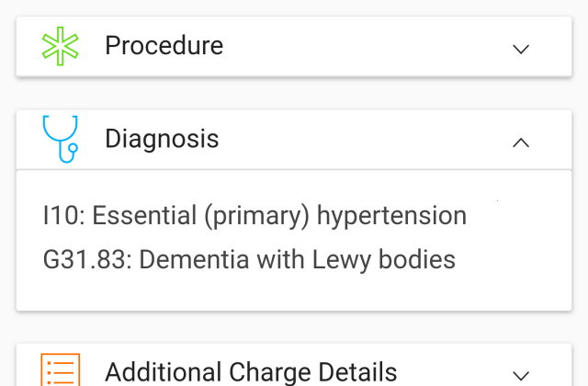Click the orange list Additional Charge Details icon
Viewport: 588px width, 386px height.
click(61, 371)
